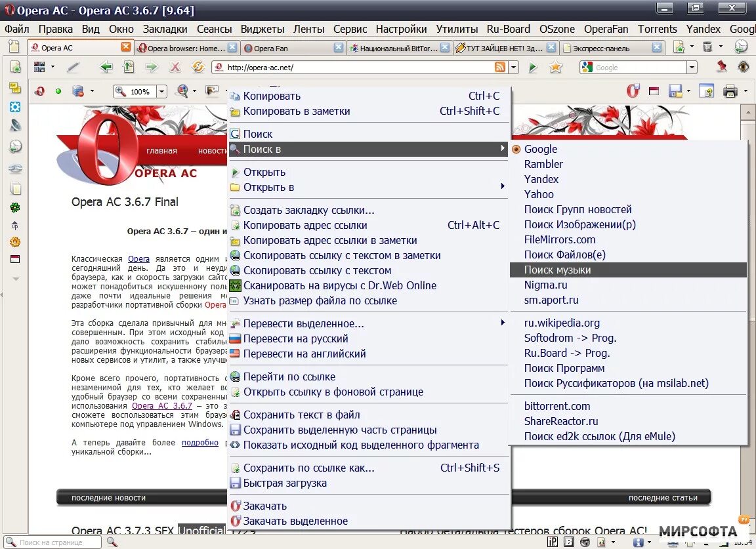The width and height of the screenshot is (756, 549).
Task: Click the Google search input field
Action: click(x=633, y=68)
